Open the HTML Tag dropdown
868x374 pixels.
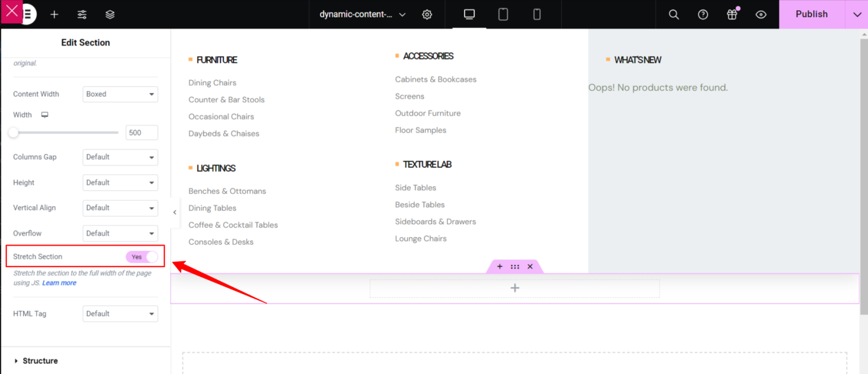click(120, 313)
